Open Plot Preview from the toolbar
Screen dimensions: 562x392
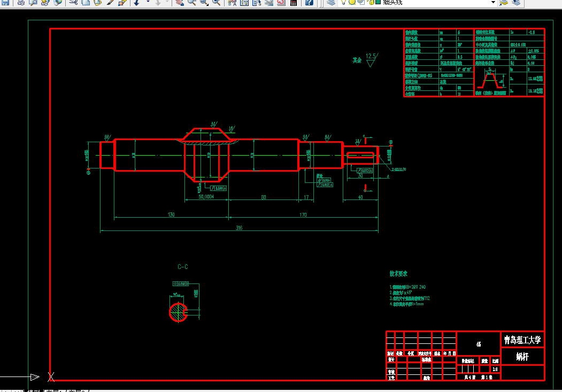[33, 2]
